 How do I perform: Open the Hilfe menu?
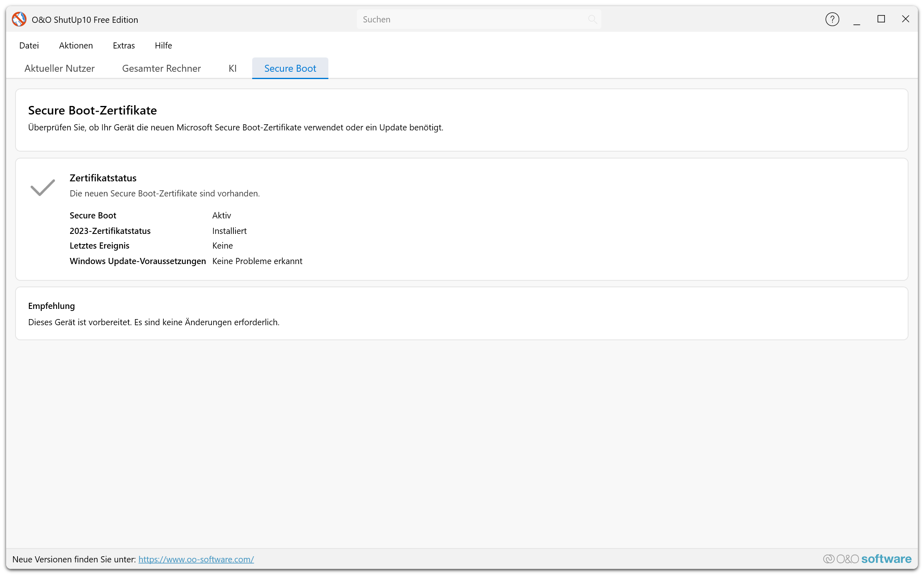tap(163, 45)
